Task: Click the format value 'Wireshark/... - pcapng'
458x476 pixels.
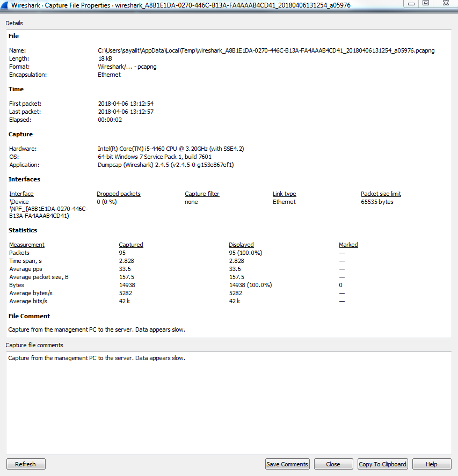Action: (127, 67)
